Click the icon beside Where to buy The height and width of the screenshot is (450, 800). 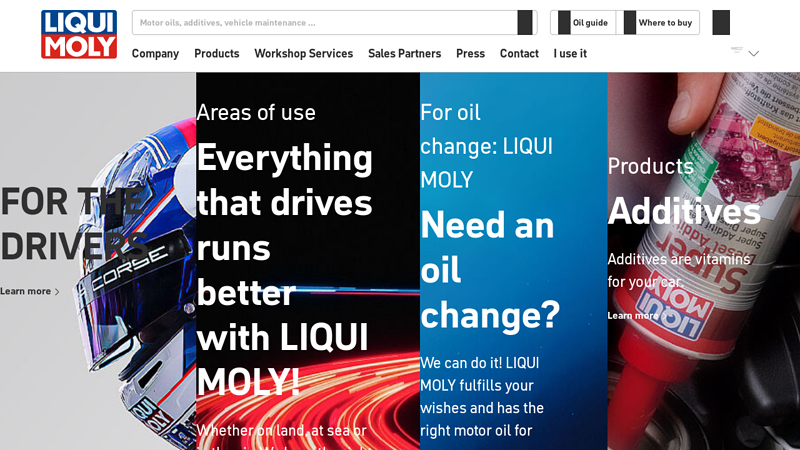(x=630, y=22)
